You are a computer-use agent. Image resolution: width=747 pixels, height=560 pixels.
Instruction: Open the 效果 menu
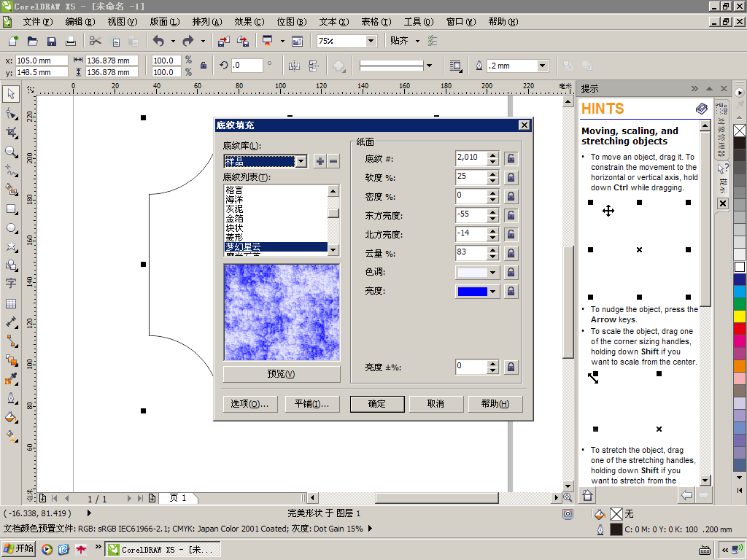[249, 22]
